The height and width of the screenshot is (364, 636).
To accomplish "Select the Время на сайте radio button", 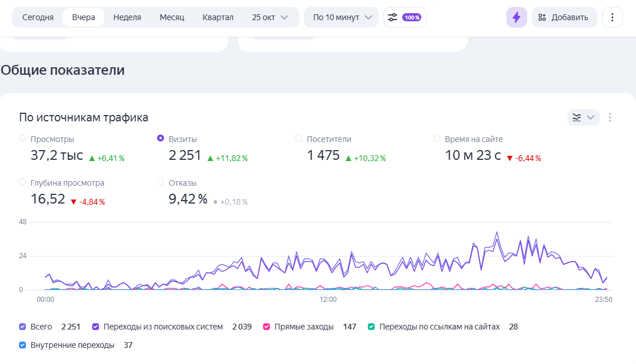I will (437, 139).
